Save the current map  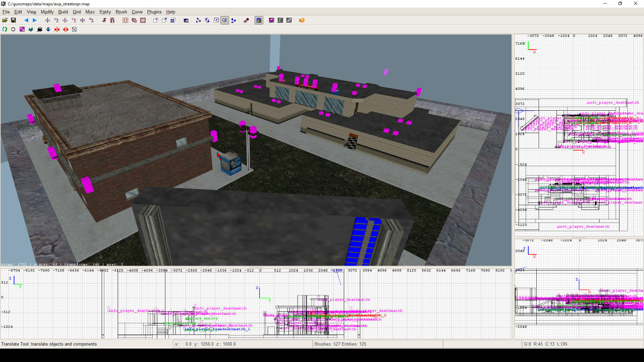point(13,20)
